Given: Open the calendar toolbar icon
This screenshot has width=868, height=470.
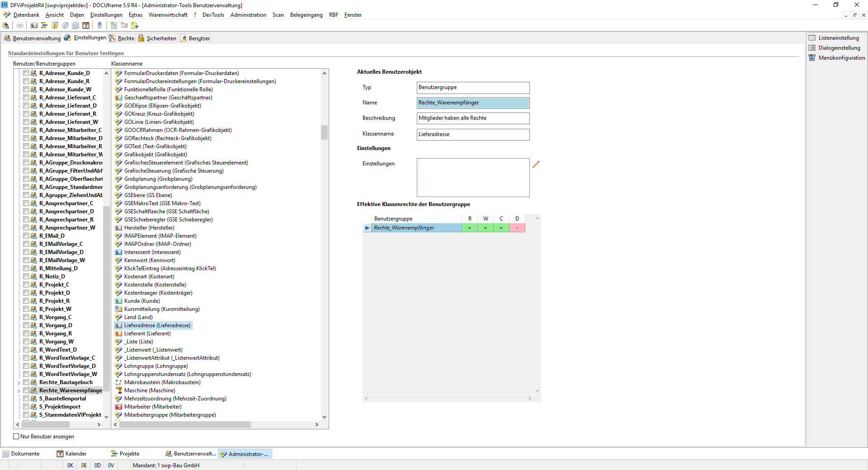Looking at the screenshot, I should click(86, 25).
